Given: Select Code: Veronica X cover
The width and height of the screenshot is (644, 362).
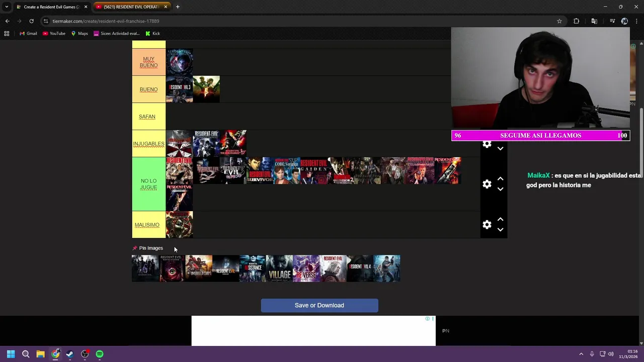Looking at the screenshot, I should point(287,171).
